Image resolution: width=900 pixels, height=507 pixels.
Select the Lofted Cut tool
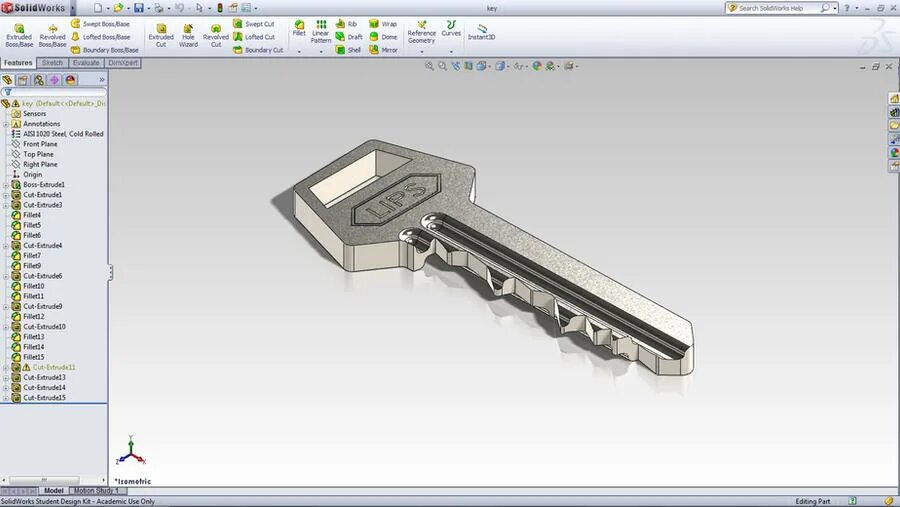254,37
